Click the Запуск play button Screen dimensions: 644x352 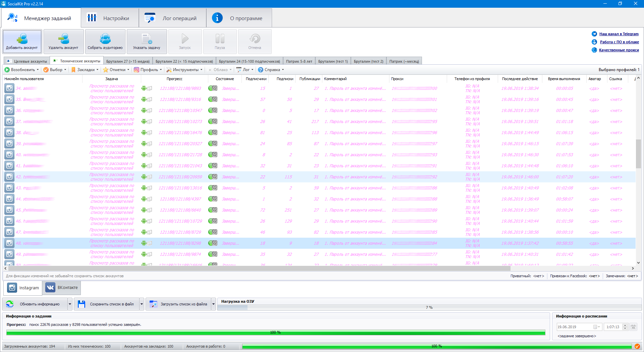point(185,42)
